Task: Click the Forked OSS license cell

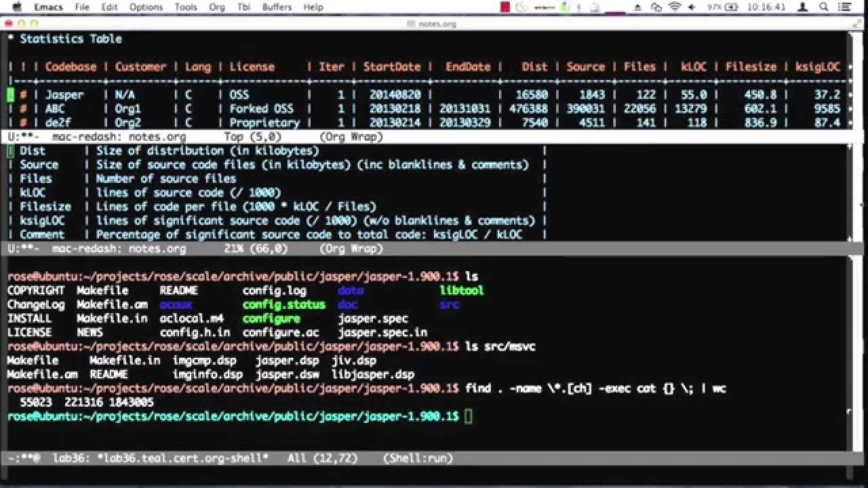Action: tap(261, 108)
